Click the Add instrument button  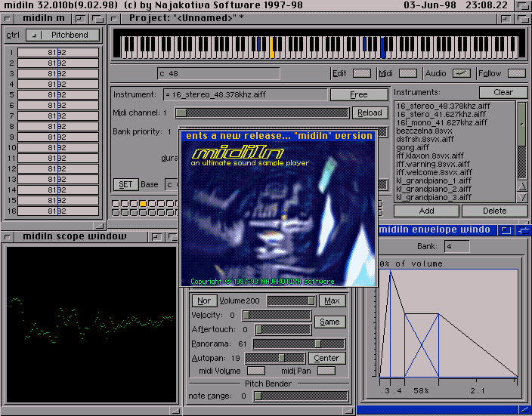(426, 211)
